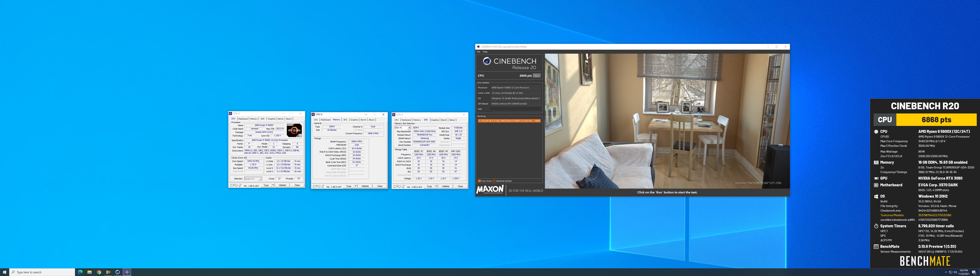This screenshot has width=980, height=276.
Task: Select the SPD tab in Memory-tab CPU-Z window
Action: click(x=345, y=120)
